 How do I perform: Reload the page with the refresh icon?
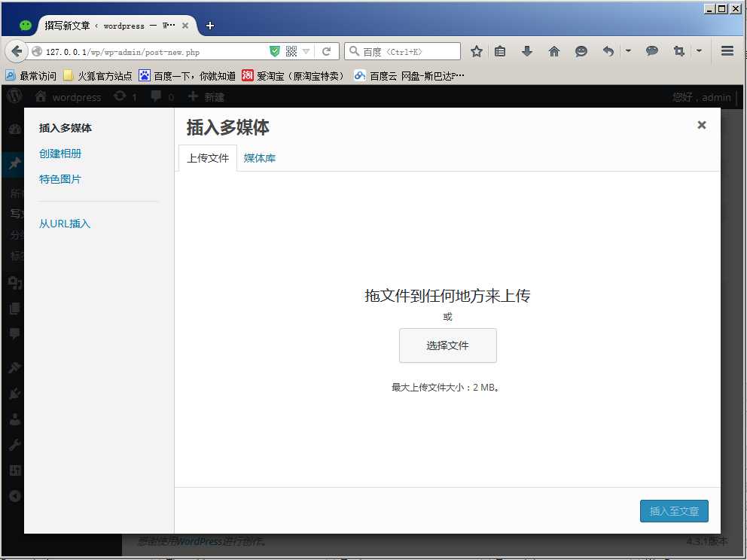326,51
